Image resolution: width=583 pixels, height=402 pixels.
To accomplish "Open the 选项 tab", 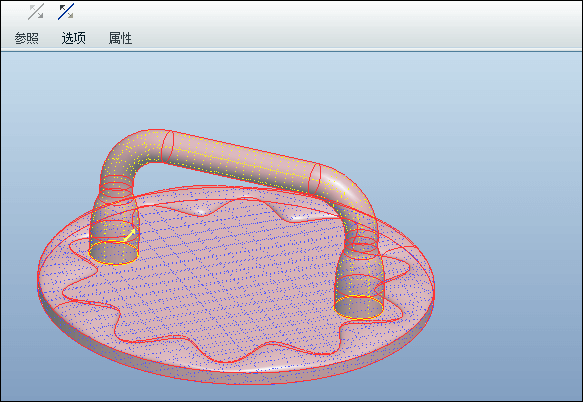I will [x=74, y=38].
